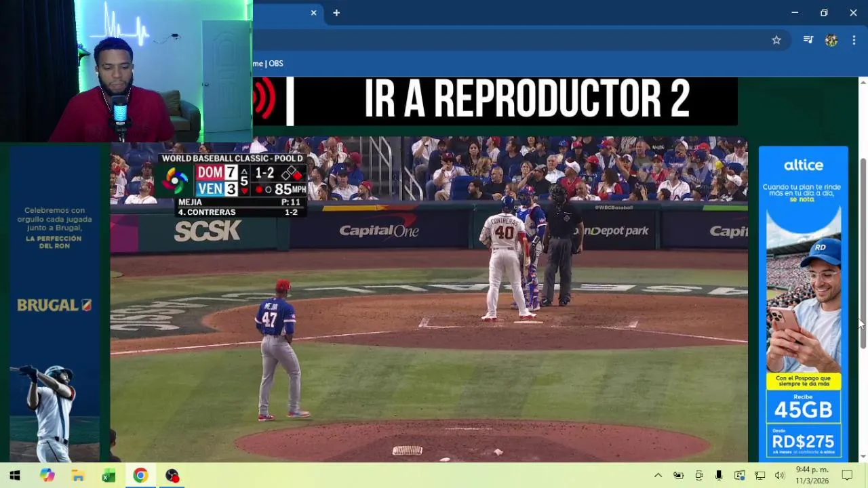
Task: Open the Altice 45GB advertisement
Action: point(803,303)
